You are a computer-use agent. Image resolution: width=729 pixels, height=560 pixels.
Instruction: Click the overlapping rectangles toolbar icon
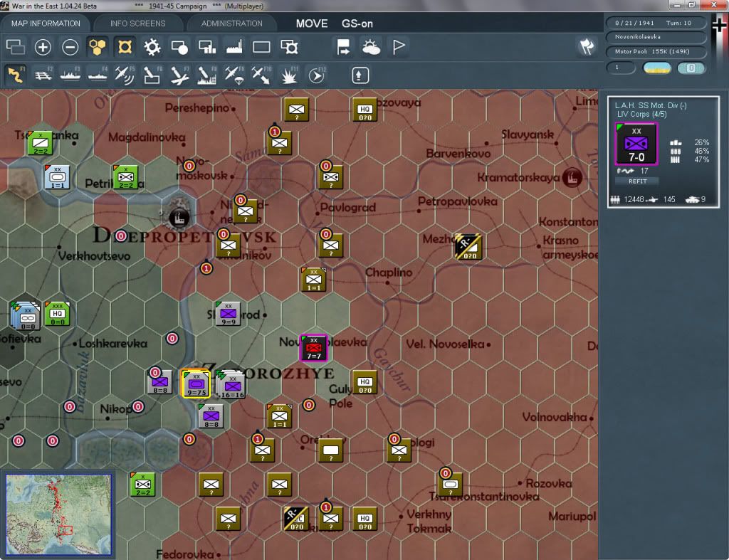coord(16,47)
